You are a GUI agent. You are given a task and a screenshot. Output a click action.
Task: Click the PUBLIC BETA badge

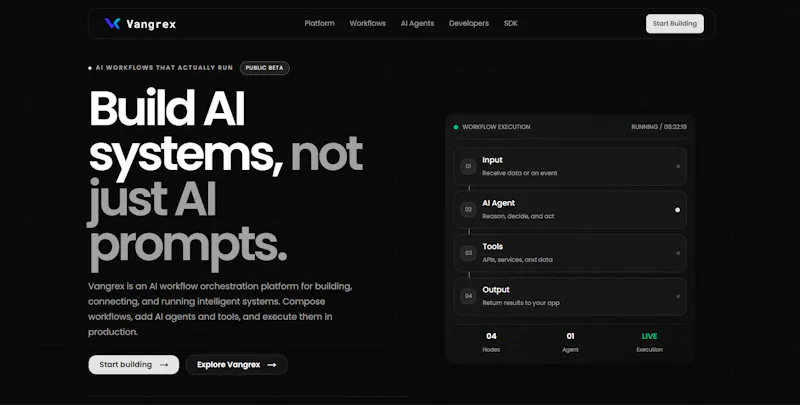pyautogui.click(x=264, y=68)
